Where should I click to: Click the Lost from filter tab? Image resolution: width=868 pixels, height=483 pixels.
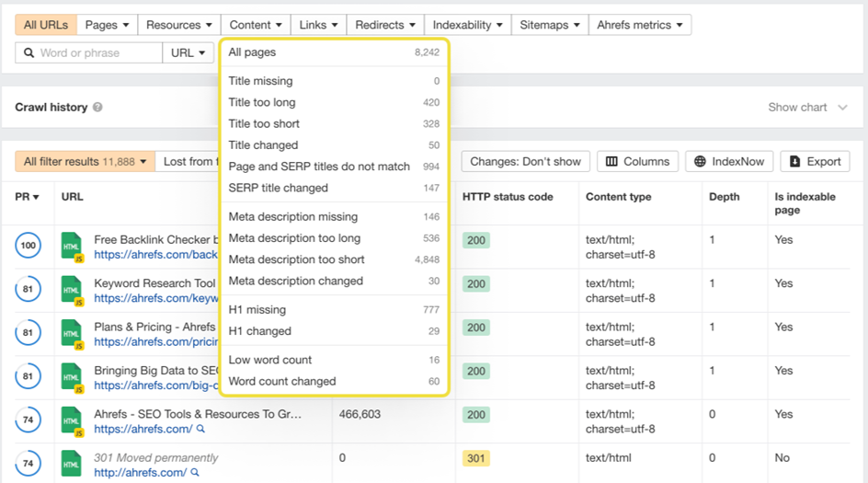tap(188, 161)
